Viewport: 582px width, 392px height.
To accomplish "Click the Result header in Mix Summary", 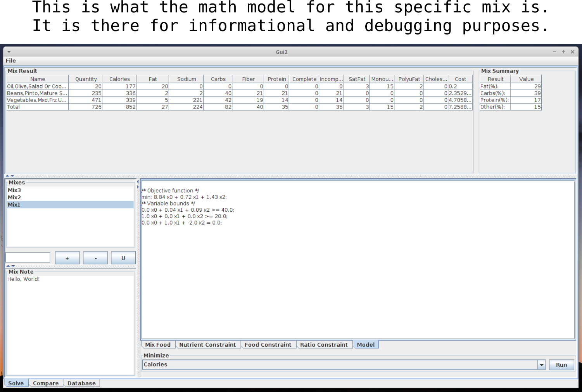I will tap(495, 79).
